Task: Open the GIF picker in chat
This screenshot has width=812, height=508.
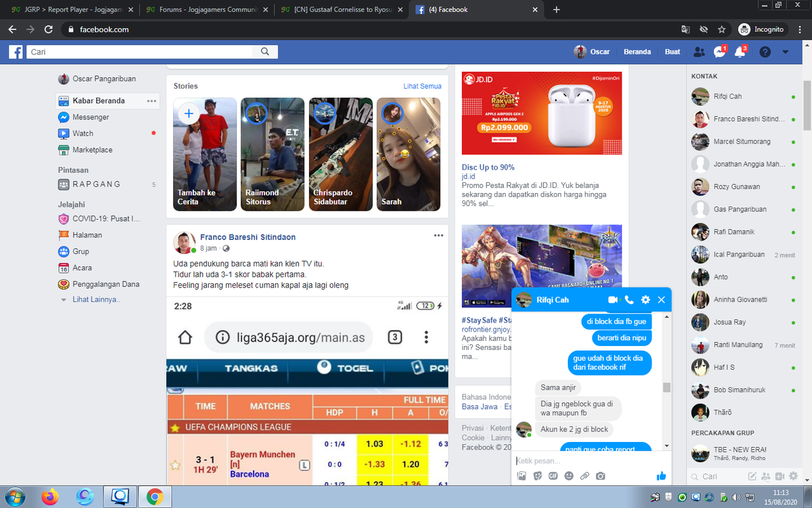Action: coord(553,476)
